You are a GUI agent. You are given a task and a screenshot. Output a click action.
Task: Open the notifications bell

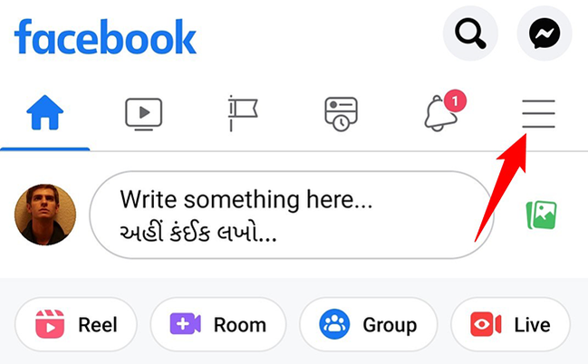point(440,113)
